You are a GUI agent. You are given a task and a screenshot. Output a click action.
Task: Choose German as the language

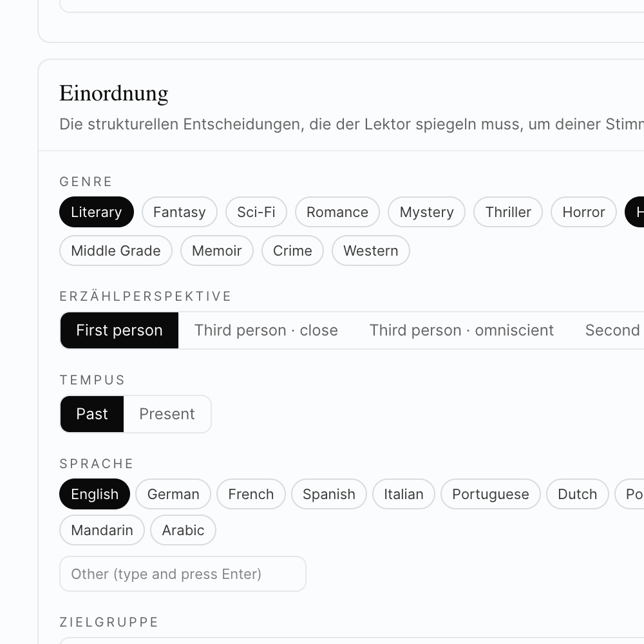(173, 494)
